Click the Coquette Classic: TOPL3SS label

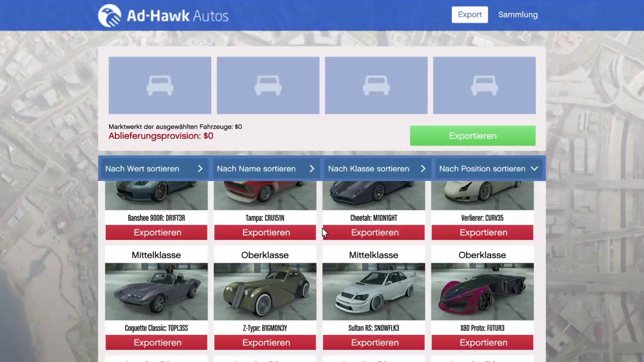coord(156,328)
